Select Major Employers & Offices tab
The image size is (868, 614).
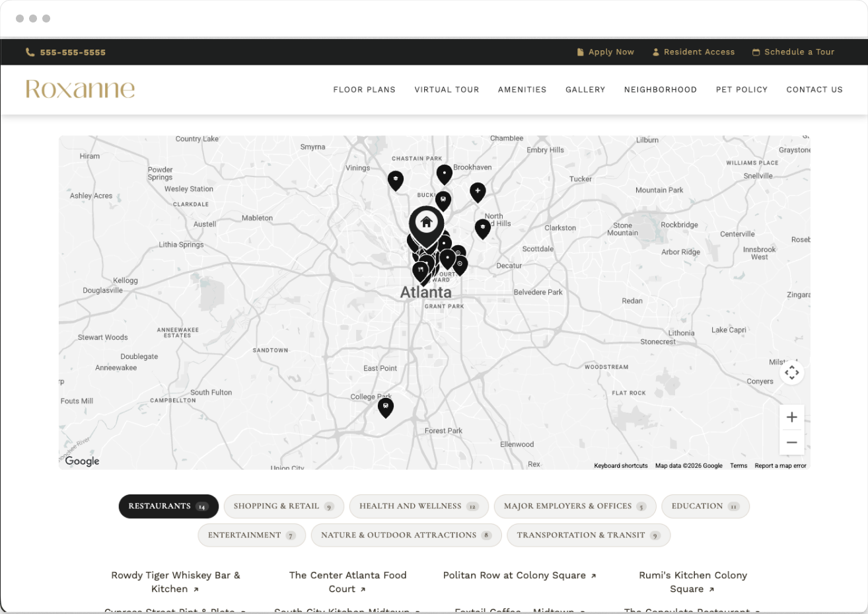coord(575,506)
